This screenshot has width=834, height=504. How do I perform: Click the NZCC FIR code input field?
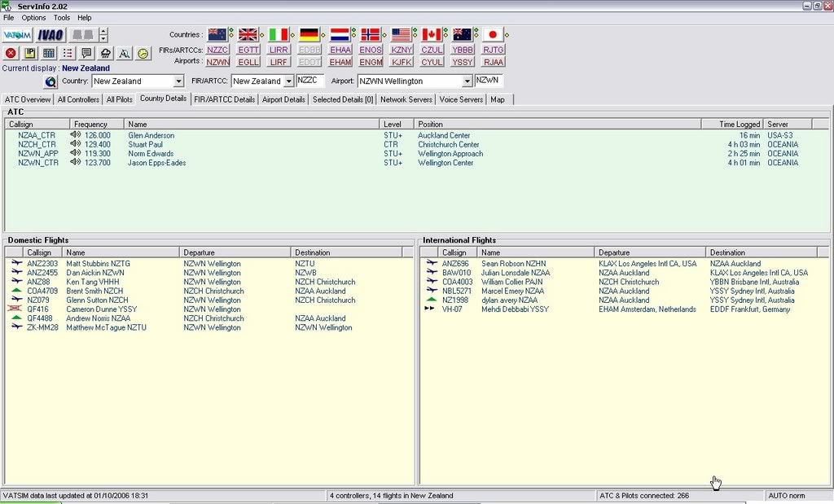(309, 81)
